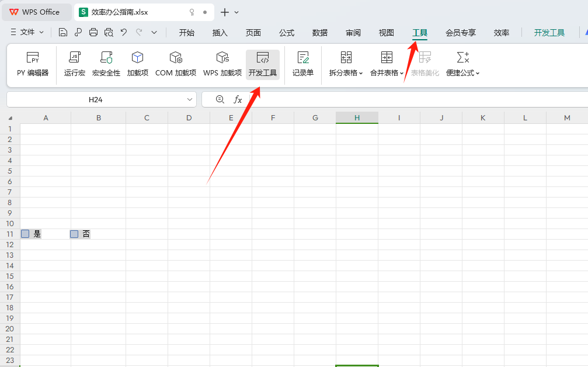Image resolution: width=588 pixels, height=367 pixels.
Task: Select column H header
Action: [x=357, y=118]
